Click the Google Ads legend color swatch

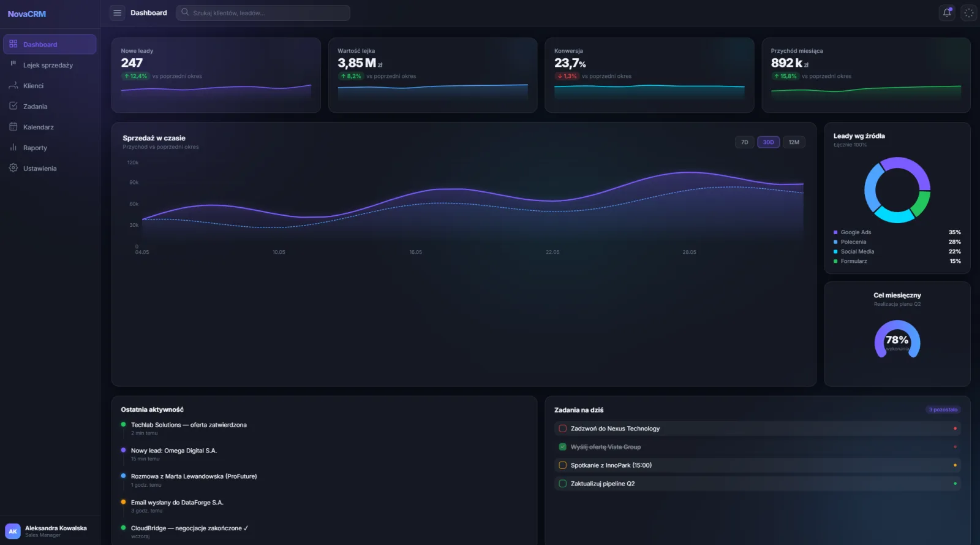coord(835,232)
